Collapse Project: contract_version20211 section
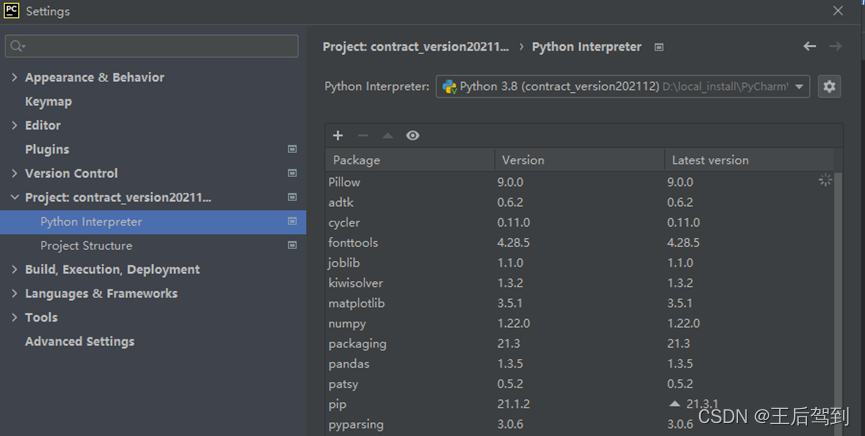The image size is (865, 436). click(14, 197)
